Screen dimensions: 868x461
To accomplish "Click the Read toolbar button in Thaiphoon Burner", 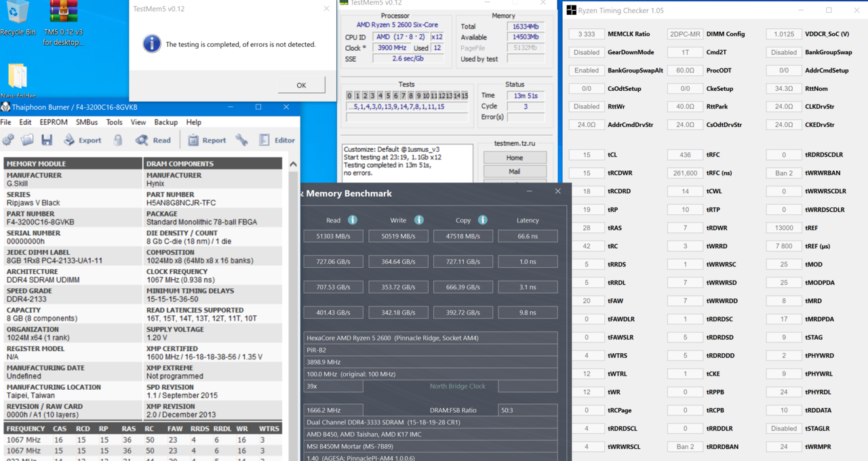I will click(x=153, y=140).
